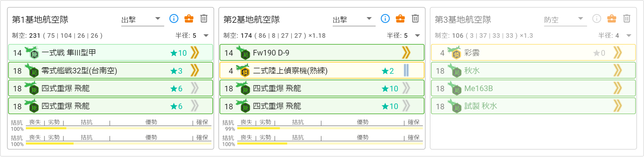Click the trash icon for 第3基地航空隊
644x157 pixels.
tap(627, 19)
